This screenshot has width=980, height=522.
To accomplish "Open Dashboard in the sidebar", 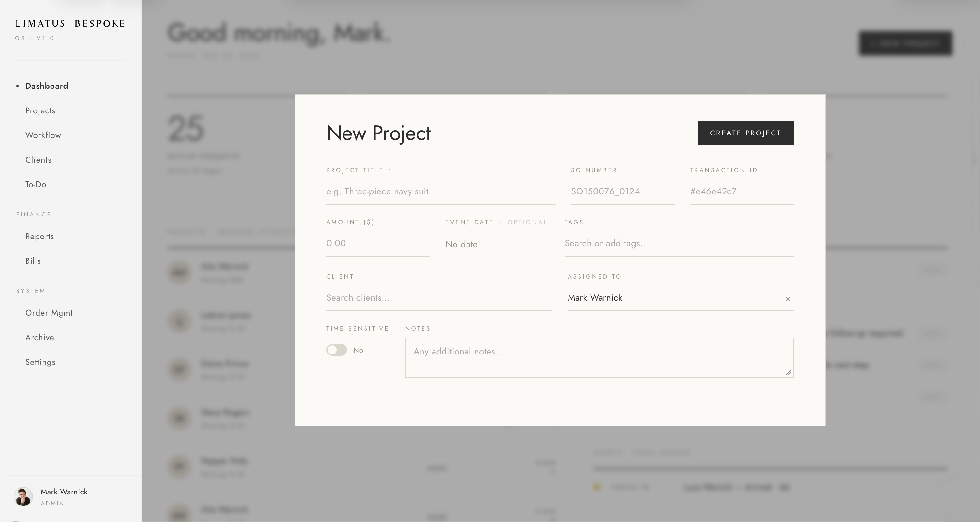I will coord(46,86).
